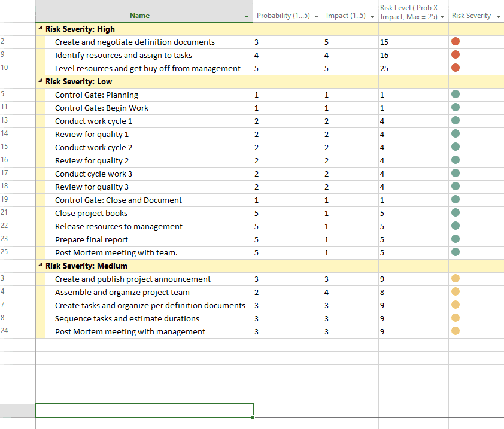
Task: Click row number 24 header
Action: (x=4, y=331)
